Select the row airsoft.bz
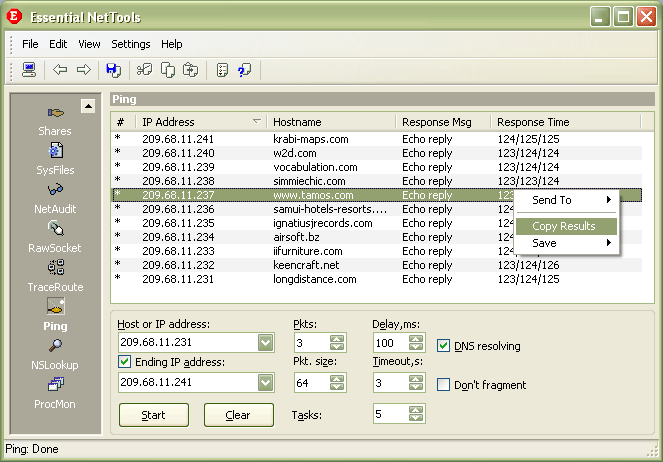The width and height of the screenshot is (663, 462). point(377,237)
